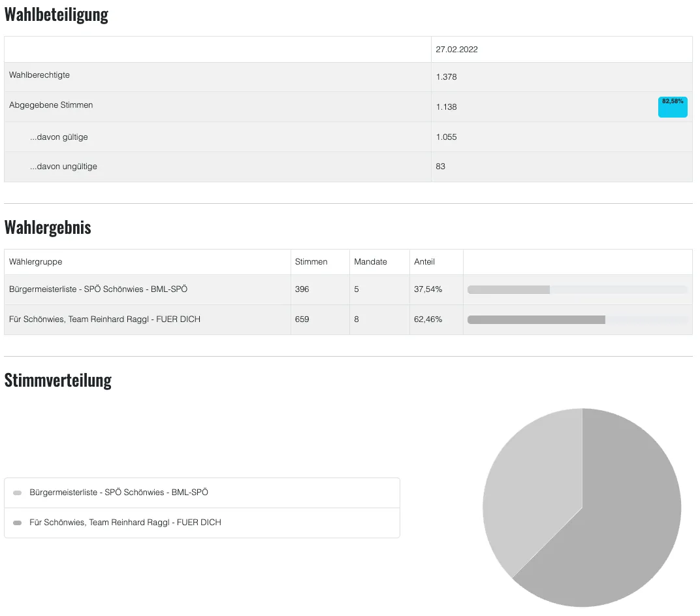The width and height of the screenshot is (700, 616).
Task: Select the 659 votes cell
Action: tap(302, 319)
